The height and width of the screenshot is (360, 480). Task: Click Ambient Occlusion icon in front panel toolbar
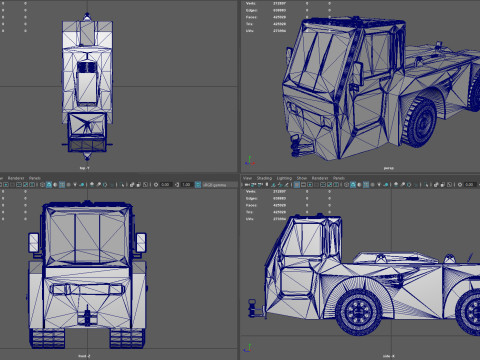coord(92,185)
